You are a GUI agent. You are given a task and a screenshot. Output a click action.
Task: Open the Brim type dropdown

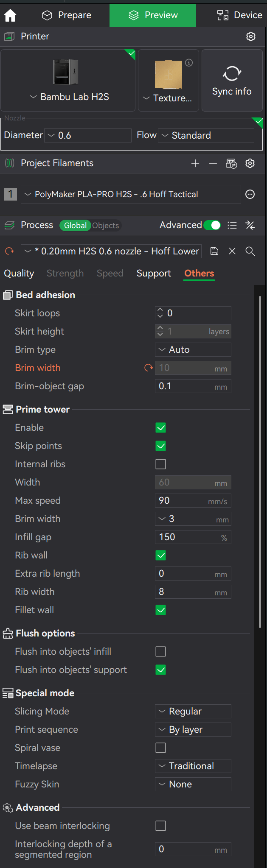193,350
